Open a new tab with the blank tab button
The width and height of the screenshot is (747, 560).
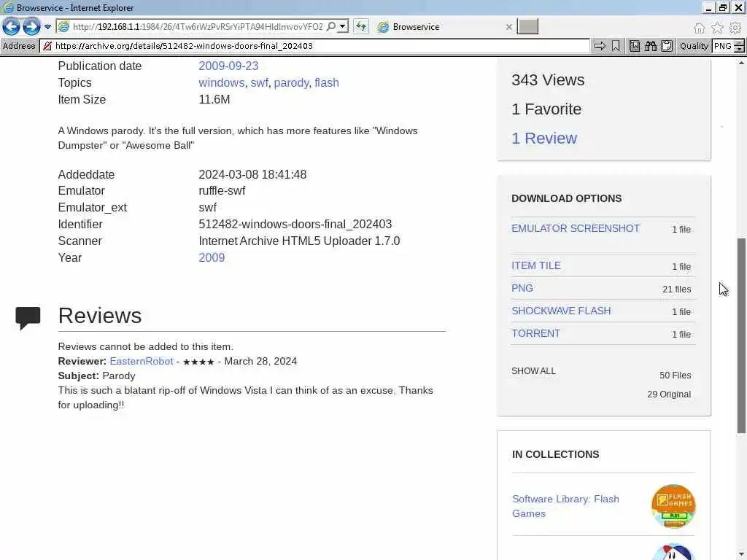528,26
